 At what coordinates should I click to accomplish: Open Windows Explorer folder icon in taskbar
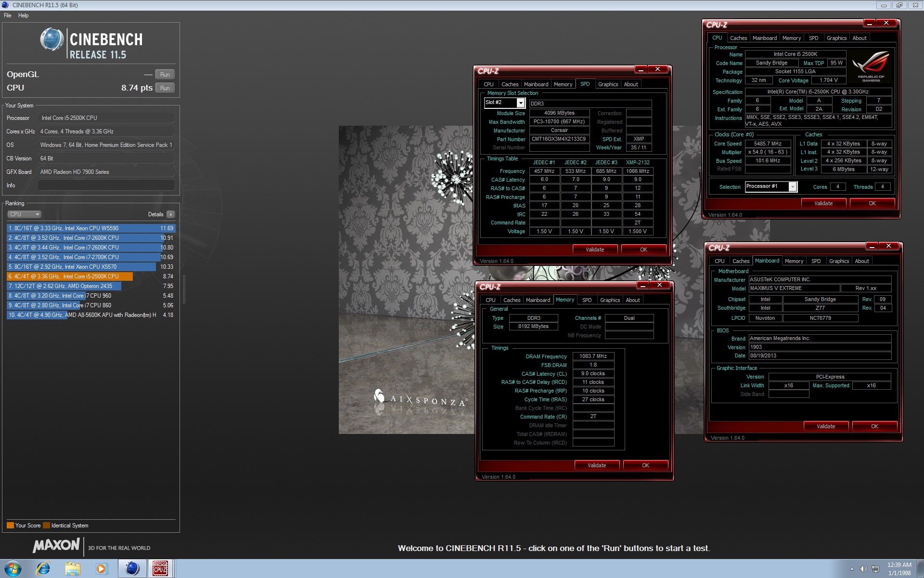72,569
